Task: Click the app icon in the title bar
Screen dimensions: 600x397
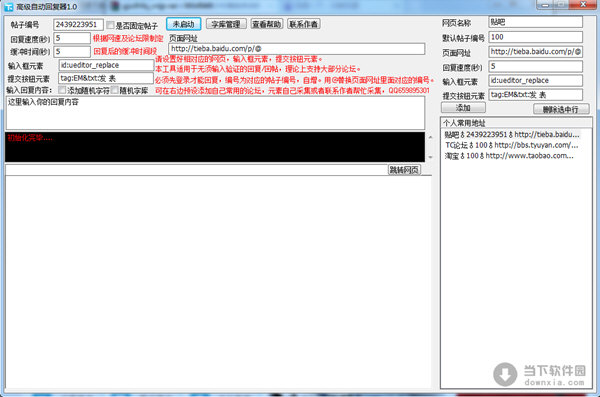Action: (8, 7)
